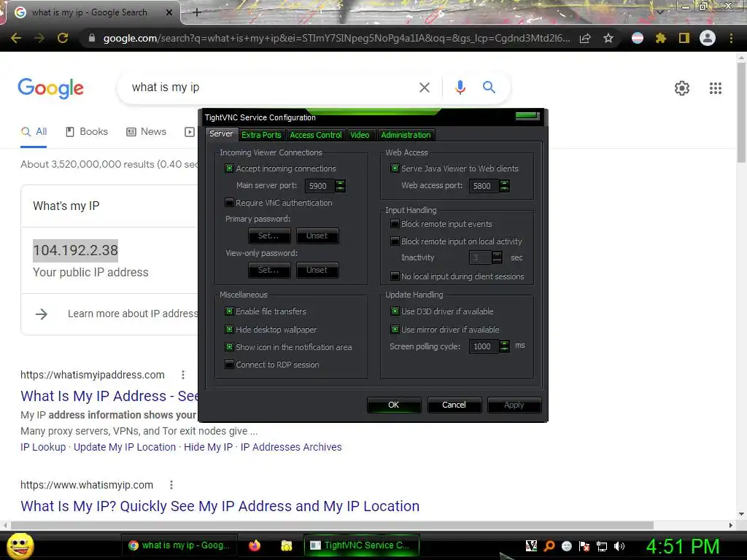Open Google News results tab

point(146,132)
